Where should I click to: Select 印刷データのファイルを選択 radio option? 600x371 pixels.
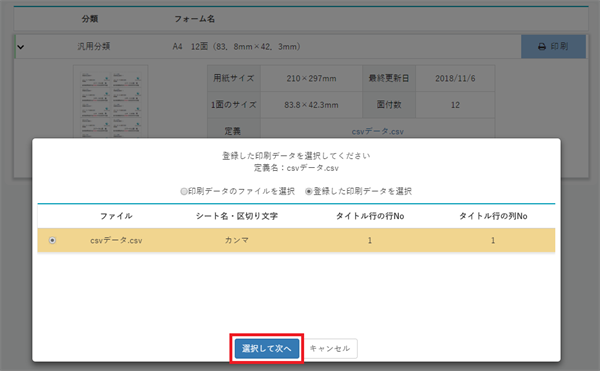click(184, 191)
